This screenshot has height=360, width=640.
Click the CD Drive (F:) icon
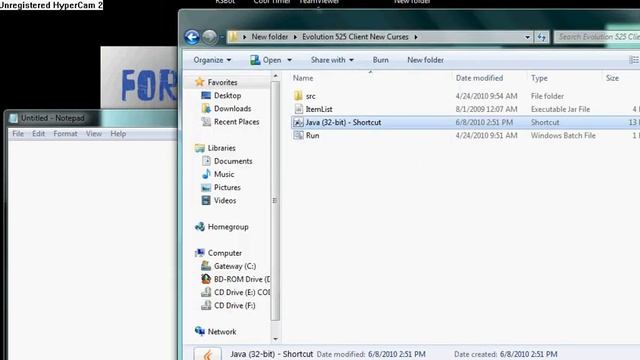click(206, 305)
